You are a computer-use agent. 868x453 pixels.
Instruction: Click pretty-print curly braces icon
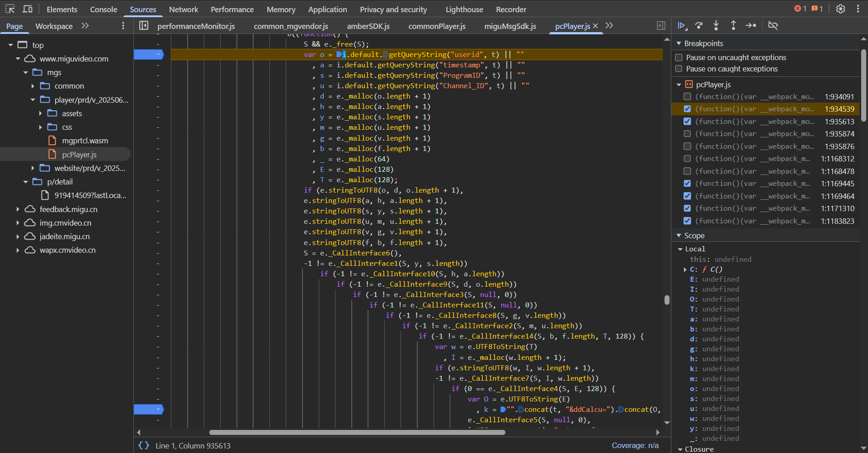point(144,445)
